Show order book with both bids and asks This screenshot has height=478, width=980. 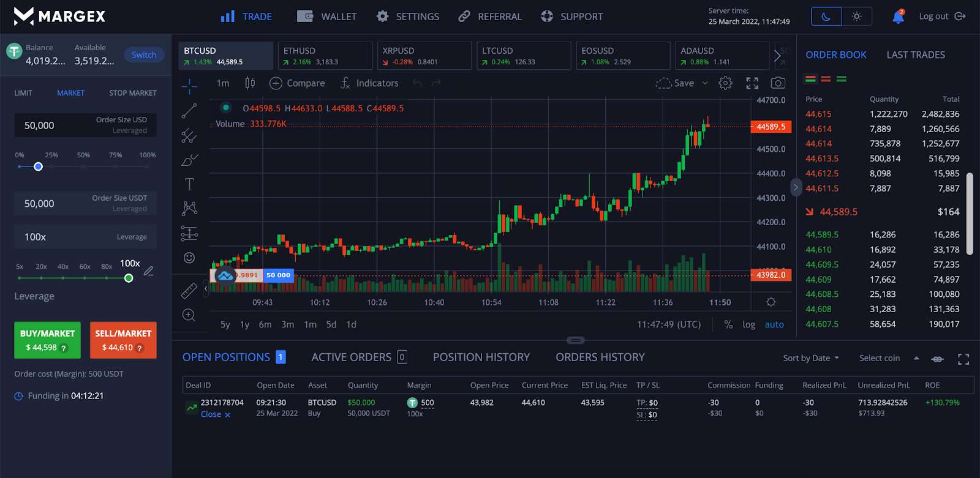coord(810,79)
